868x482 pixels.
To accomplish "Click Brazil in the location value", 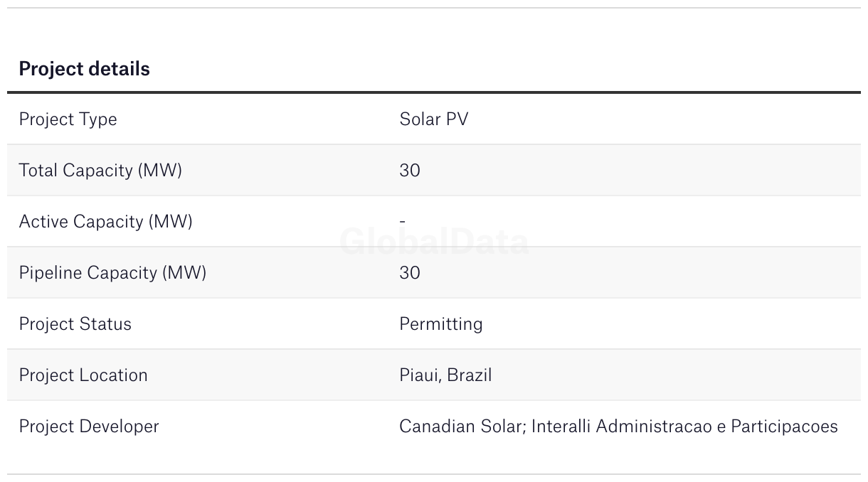I will [x=470, y=375].
